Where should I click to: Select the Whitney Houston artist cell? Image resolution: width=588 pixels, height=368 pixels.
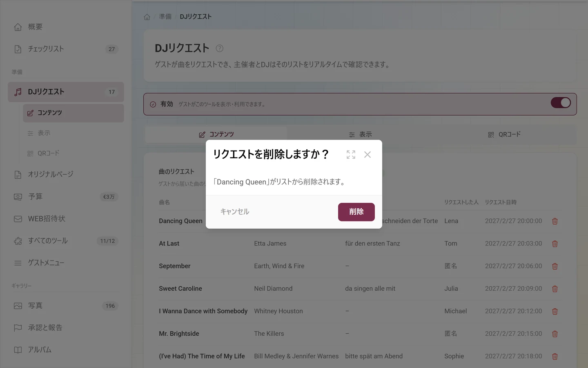point(278,311)
